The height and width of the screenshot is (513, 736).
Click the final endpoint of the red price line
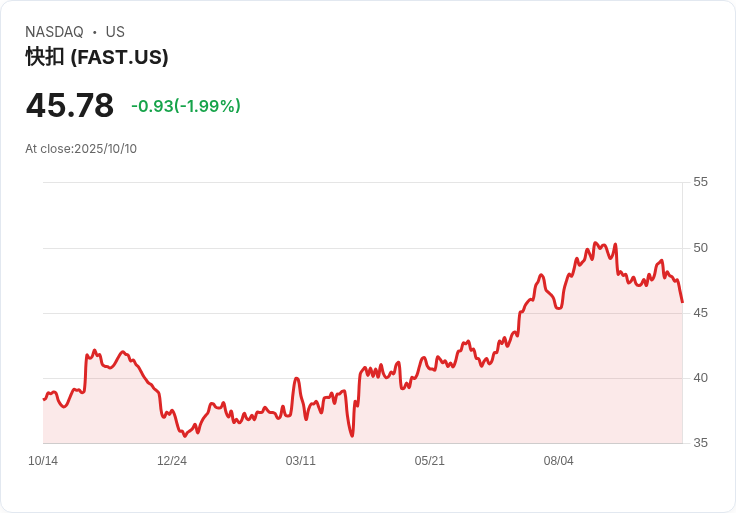(682, 302)
